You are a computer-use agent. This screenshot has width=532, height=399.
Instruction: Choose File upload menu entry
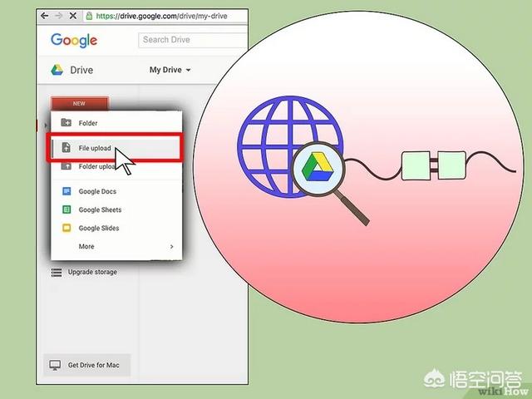click(x=116, y=148)
